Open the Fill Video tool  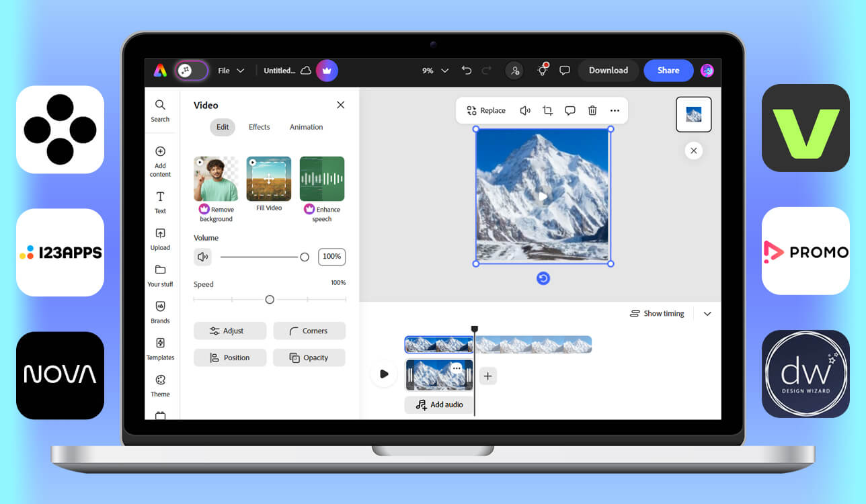tap(268, 179)
